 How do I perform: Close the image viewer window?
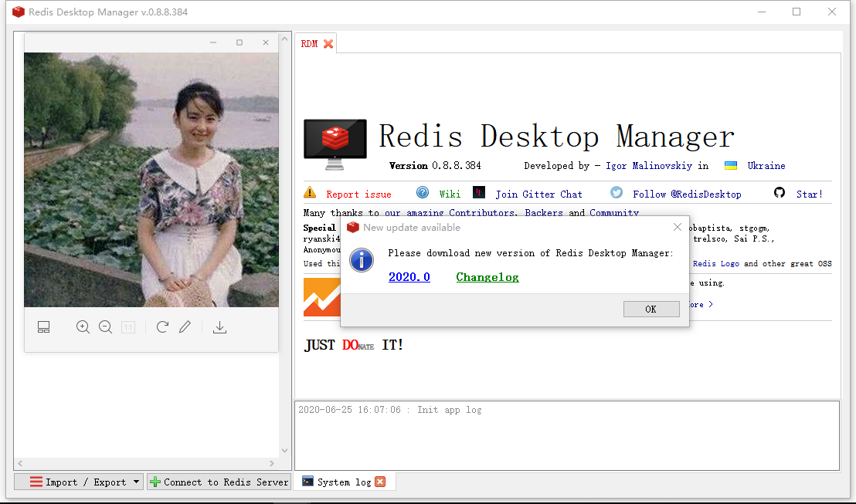[265, 42]
